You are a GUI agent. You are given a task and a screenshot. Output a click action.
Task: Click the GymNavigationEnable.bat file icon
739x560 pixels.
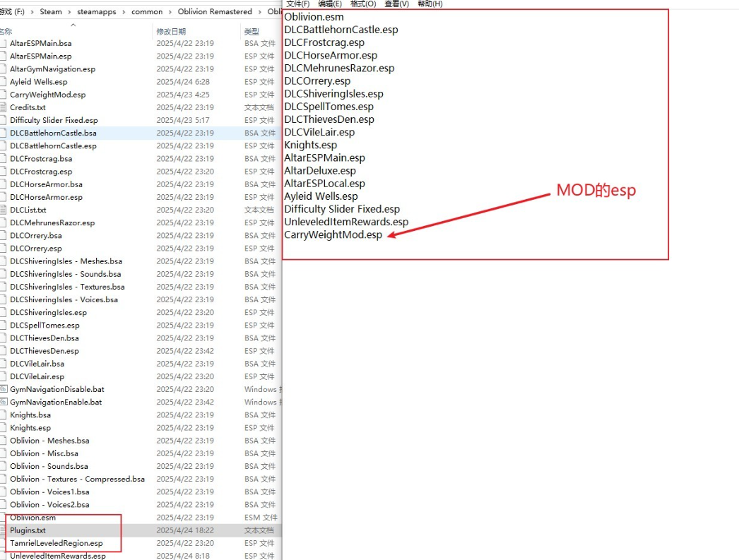4,402
